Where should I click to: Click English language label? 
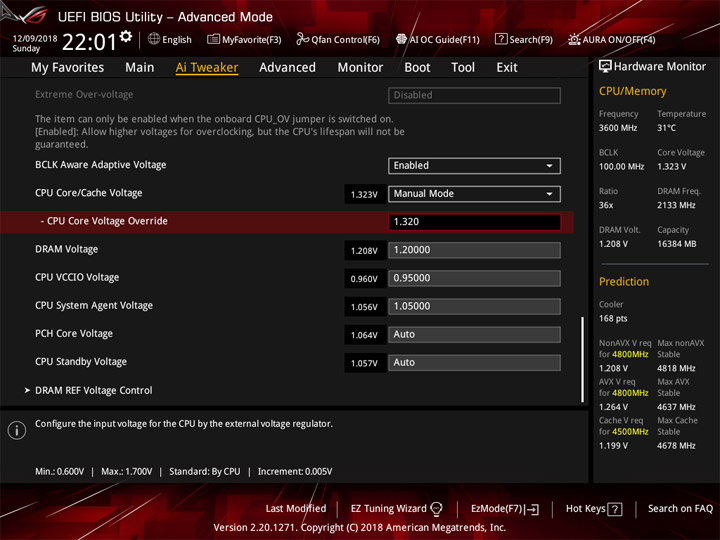pyautogui.click(x=177, y=39)
